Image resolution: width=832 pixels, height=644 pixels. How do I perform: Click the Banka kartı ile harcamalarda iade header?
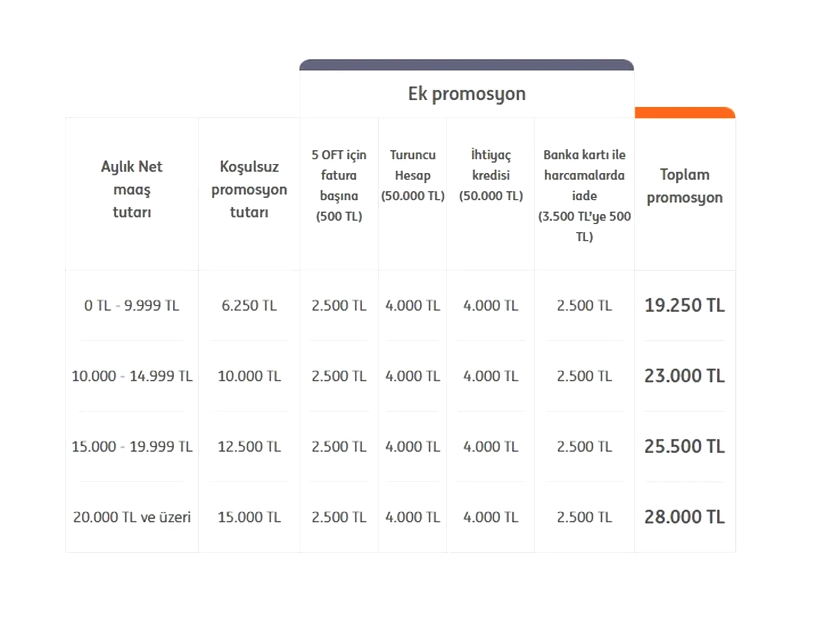point(584,195)
